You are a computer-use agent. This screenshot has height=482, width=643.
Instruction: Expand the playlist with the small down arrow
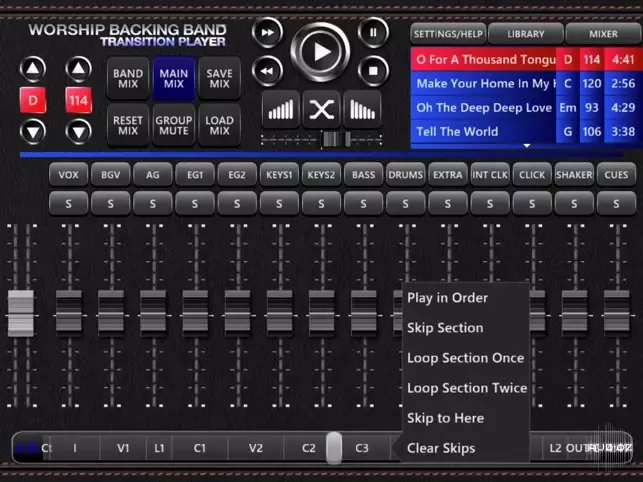point(527,146)
